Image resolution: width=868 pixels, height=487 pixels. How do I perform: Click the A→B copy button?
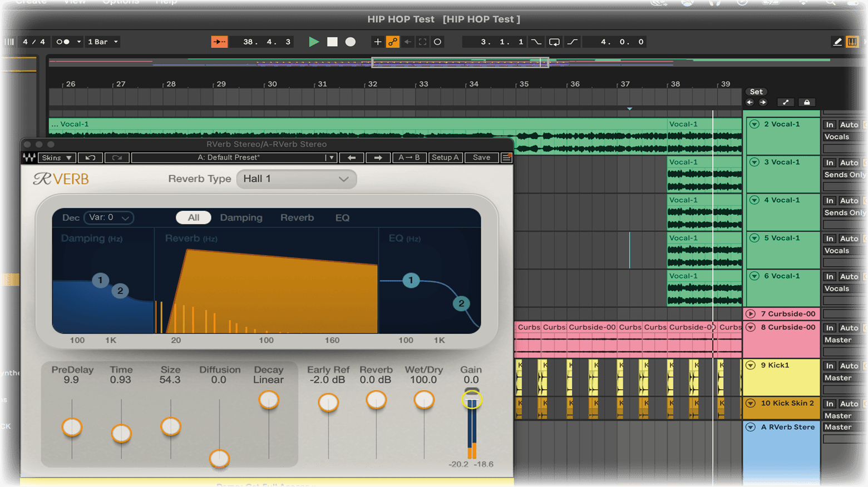(409, 158)
